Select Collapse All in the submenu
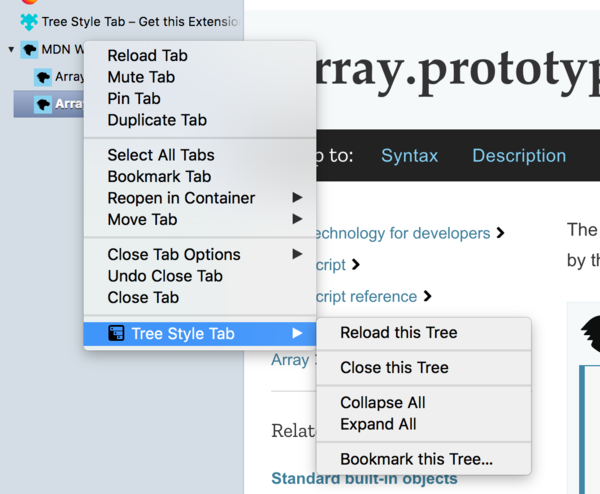 click(x=382, y=403)
